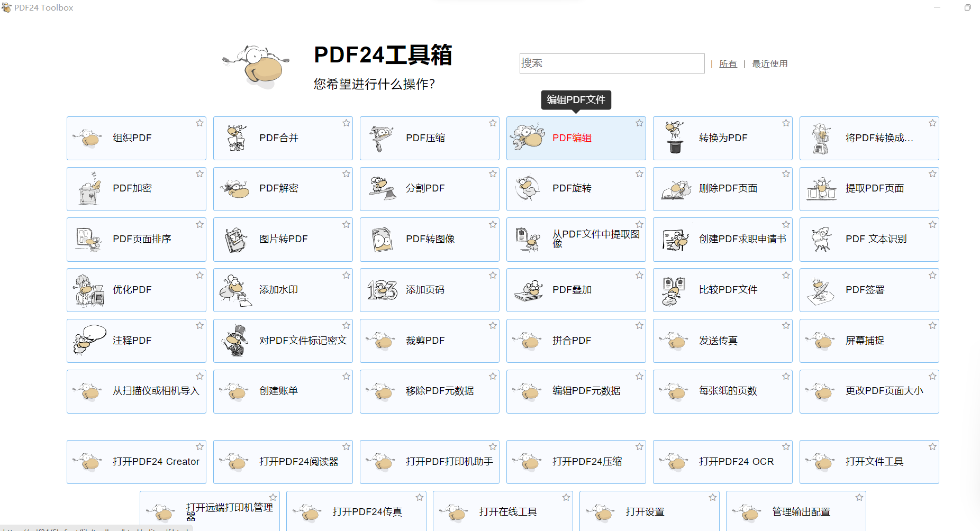Start the 屏幕捕捉 tool
Image resolution: width=980 pixels, height=531 pixels.
pos(869,341)
